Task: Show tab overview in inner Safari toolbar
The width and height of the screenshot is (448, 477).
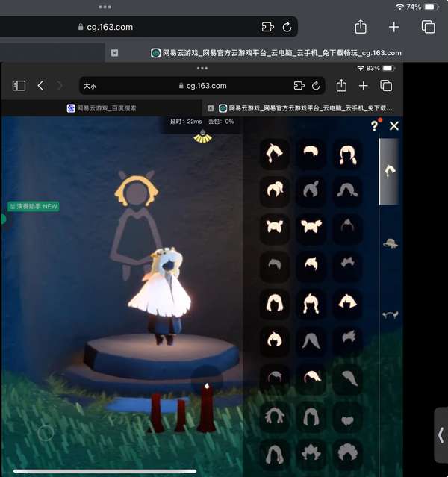Action: point(386,86)
